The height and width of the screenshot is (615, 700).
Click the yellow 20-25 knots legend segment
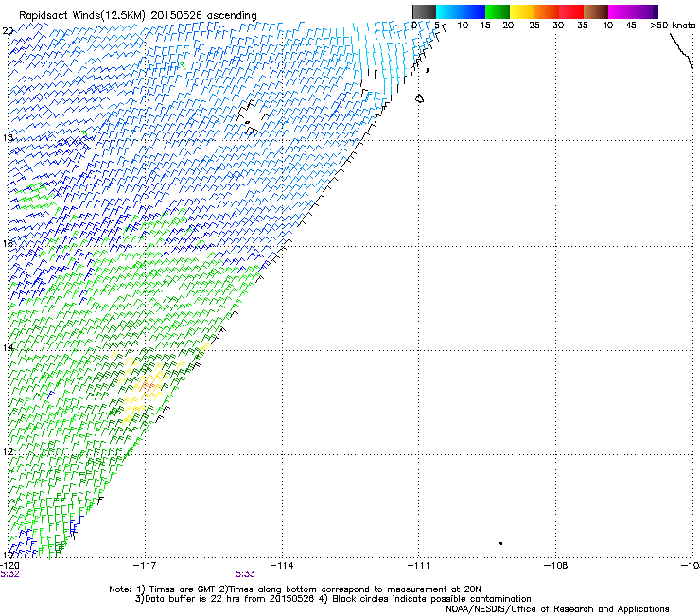522,11
